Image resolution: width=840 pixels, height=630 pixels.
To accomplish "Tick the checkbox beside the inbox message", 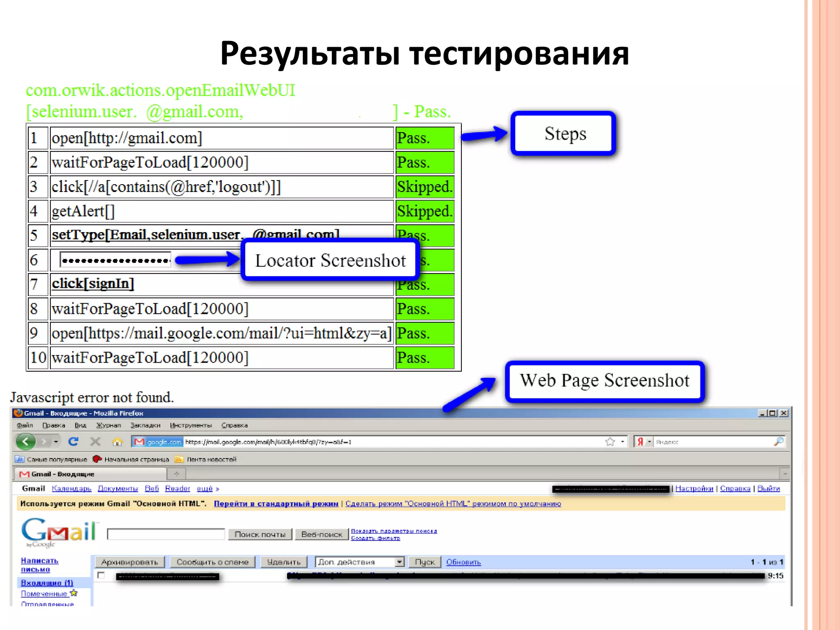I will tap(101, 575).
